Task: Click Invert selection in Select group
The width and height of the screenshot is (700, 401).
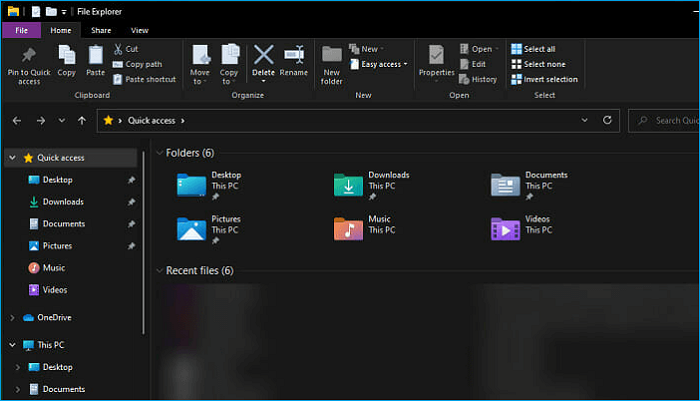Action: point(544,79)
